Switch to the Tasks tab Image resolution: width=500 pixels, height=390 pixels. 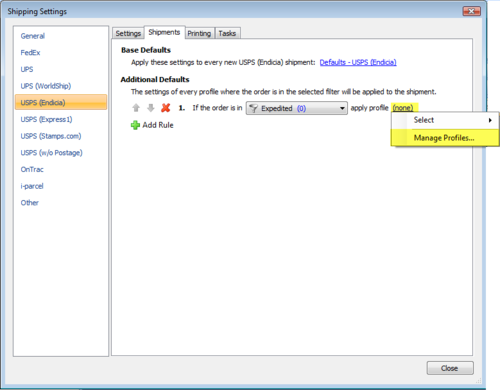[227, 33]
